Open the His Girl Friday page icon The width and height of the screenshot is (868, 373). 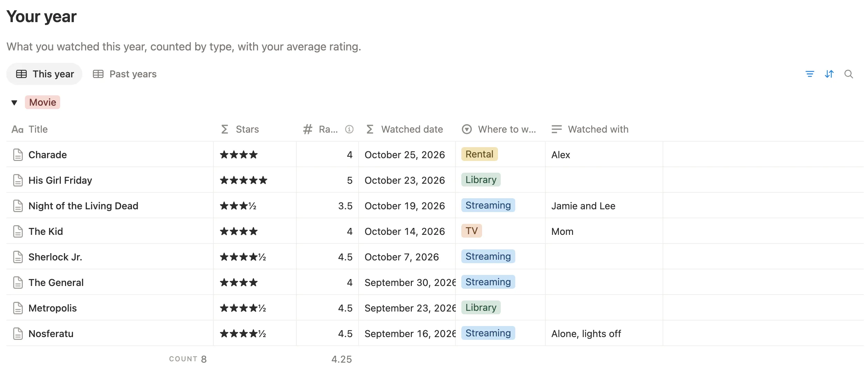[x=18, y=180]
